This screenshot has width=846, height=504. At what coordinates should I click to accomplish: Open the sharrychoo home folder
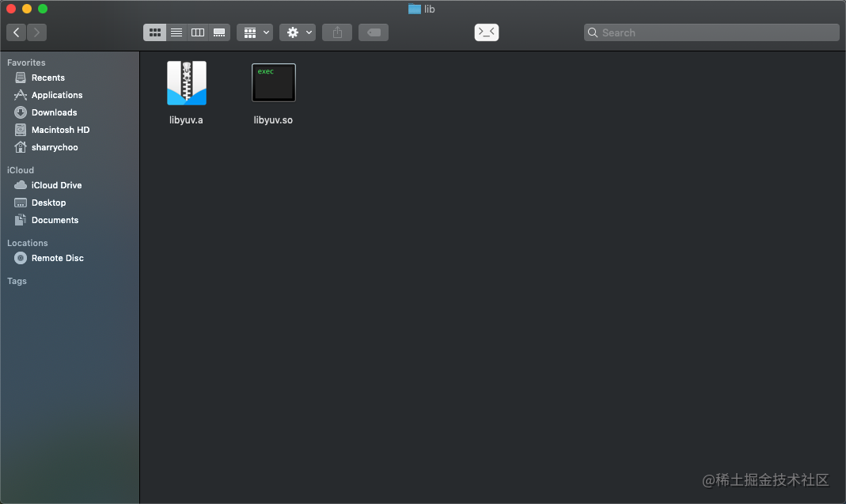tap(54, 147)
